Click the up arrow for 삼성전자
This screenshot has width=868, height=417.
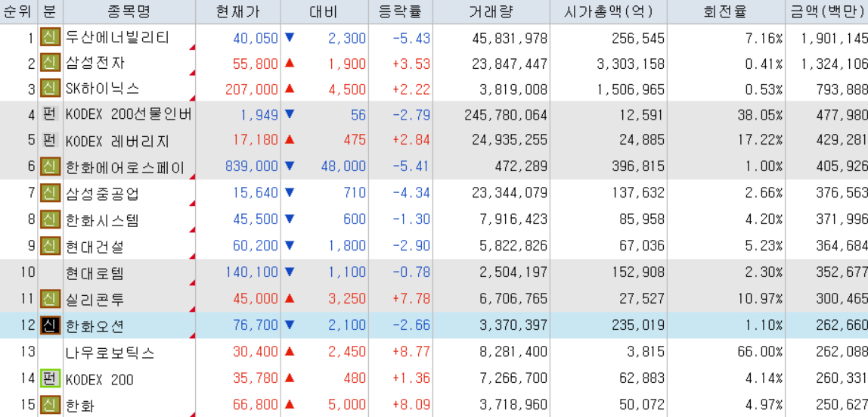point(289,63)
